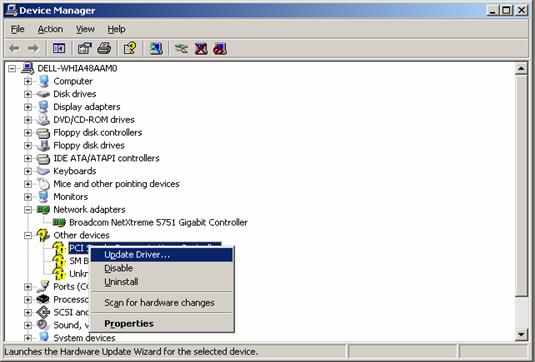
Task: Expand the Keyboards node
Action: pos(28,171)
